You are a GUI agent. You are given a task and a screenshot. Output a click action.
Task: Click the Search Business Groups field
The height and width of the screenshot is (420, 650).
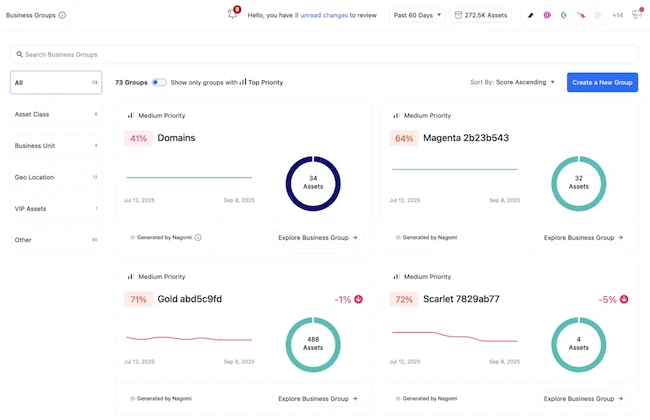click(324, 54)
